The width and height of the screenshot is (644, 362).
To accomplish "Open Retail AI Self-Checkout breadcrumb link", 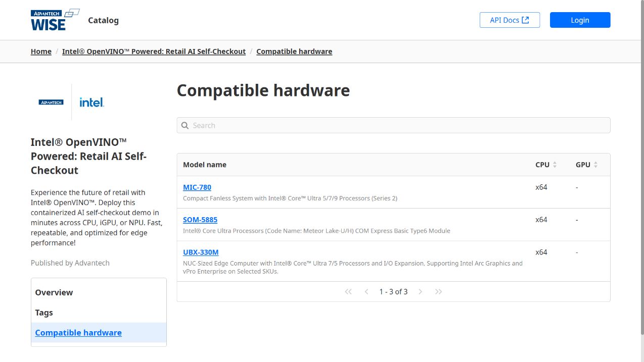I will (154, 51).
